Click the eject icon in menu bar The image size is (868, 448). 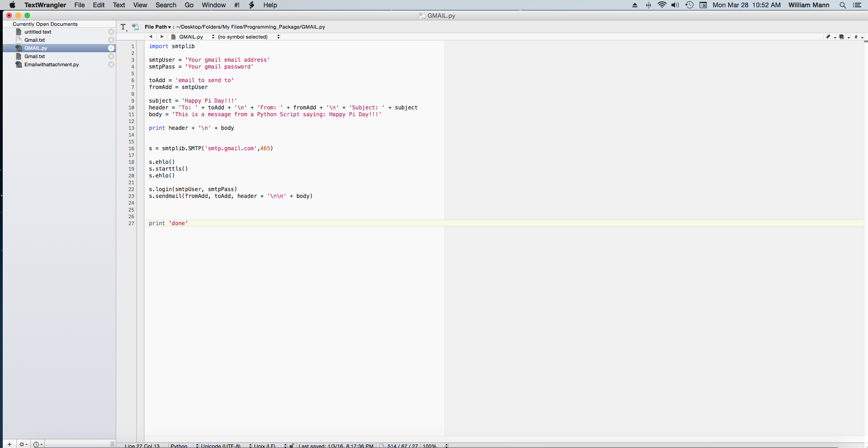(635, 5)
